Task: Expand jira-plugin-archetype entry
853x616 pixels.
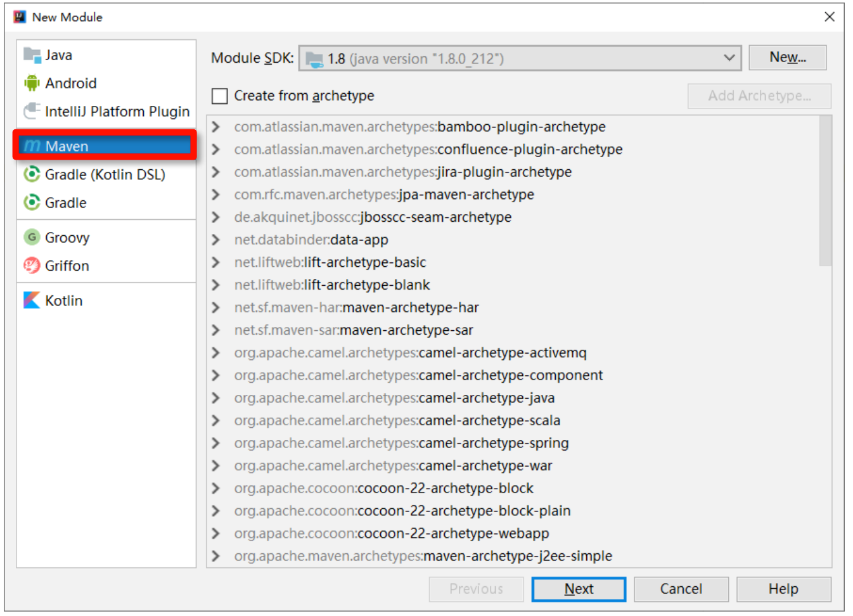Action: 216,172
